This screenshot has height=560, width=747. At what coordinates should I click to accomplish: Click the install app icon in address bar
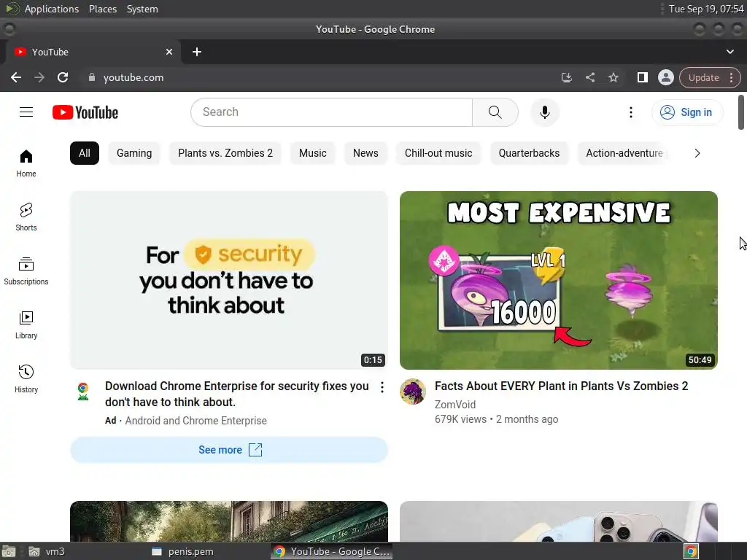[x=566, y=77]
